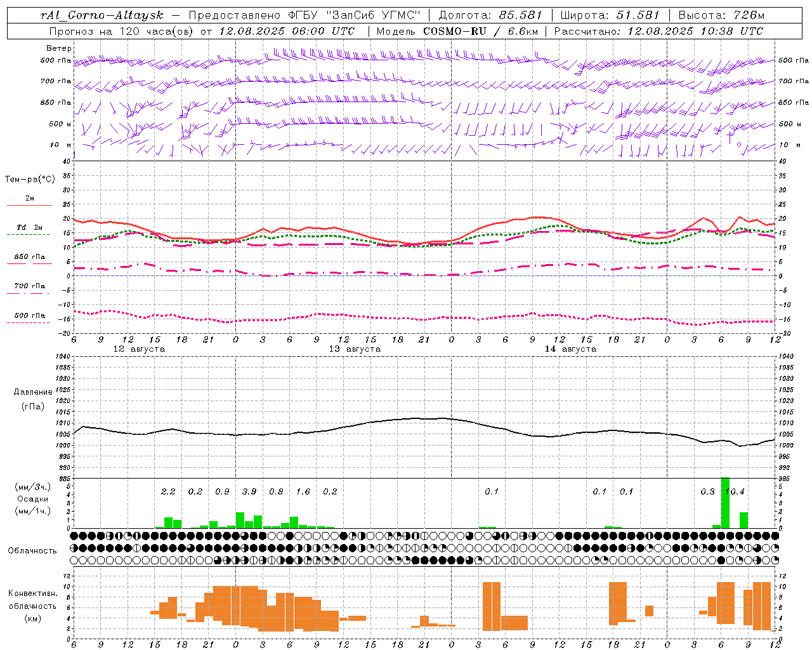Click the Тем-ра(°C) panel label
This screenshot has height=650, width=812.
[x=30, y=179]
